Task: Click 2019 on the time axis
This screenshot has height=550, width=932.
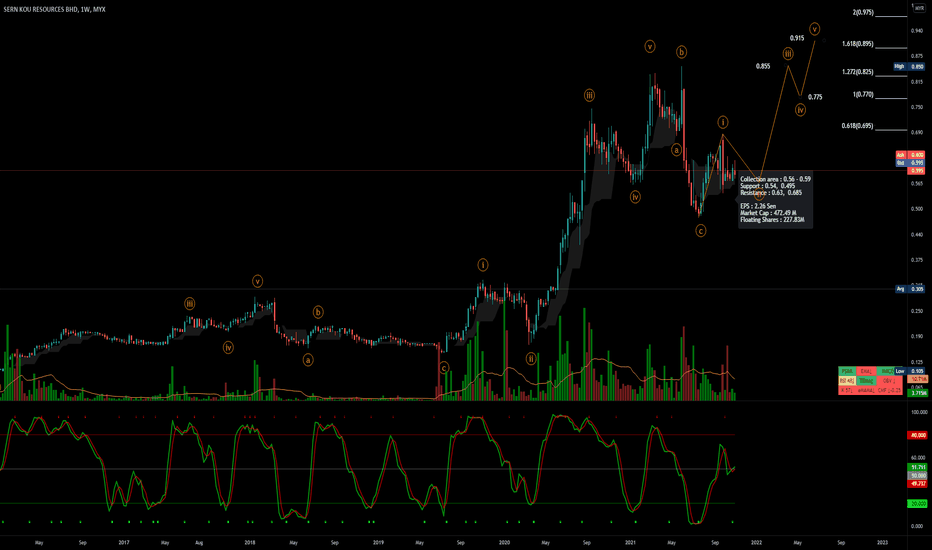Action: click(x=378, y=542)
